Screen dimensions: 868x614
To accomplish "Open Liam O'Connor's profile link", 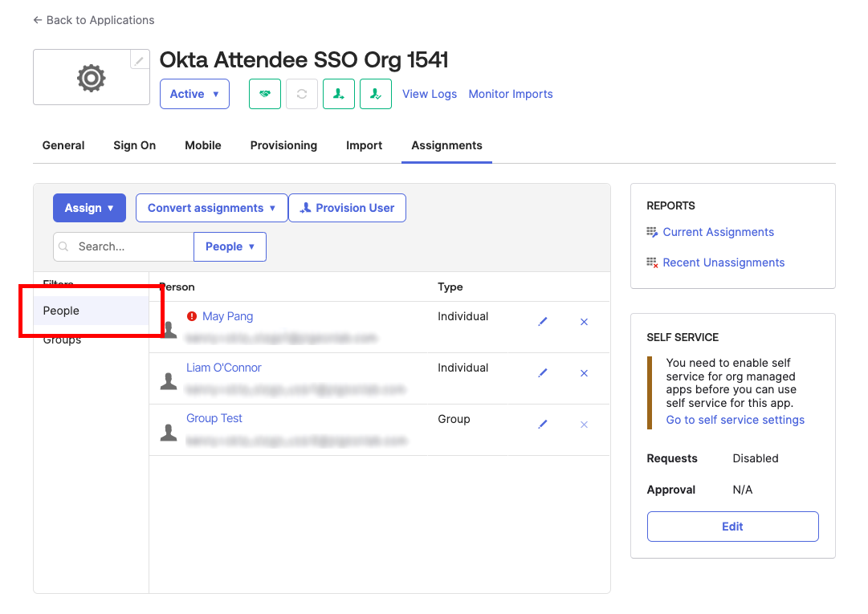I will pyautogui.click(x=224, y=368).
